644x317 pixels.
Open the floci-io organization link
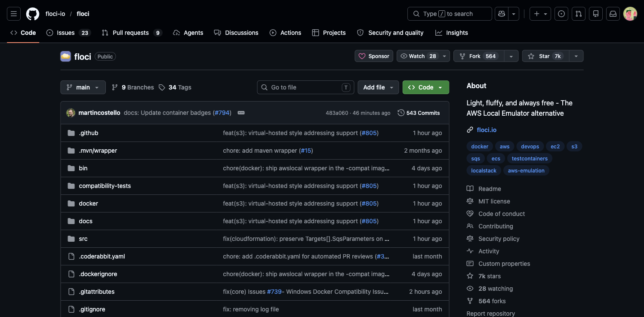(x=55, y=14)
